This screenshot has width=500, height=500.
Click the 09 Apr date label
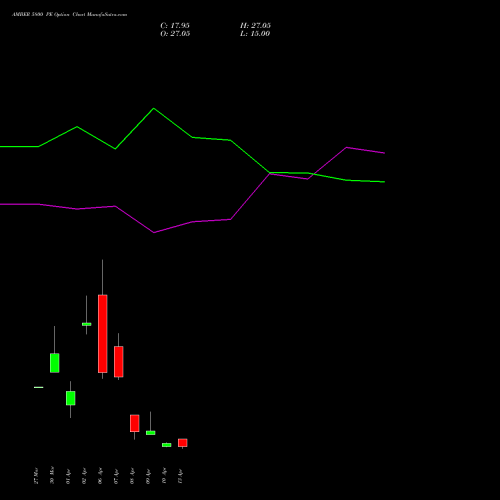click(148, 477)
